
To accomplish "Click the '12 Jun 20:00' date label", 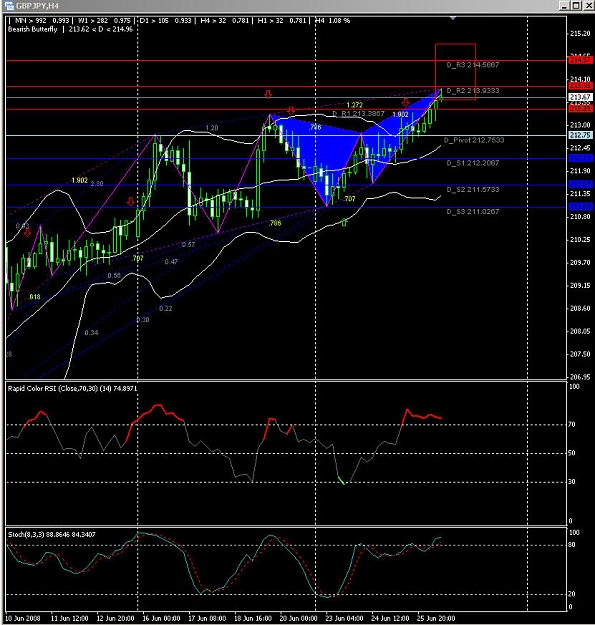I will tap(116, 619).
